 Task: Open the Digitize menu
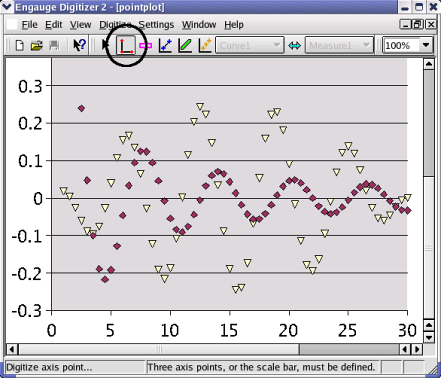point(115,25)
